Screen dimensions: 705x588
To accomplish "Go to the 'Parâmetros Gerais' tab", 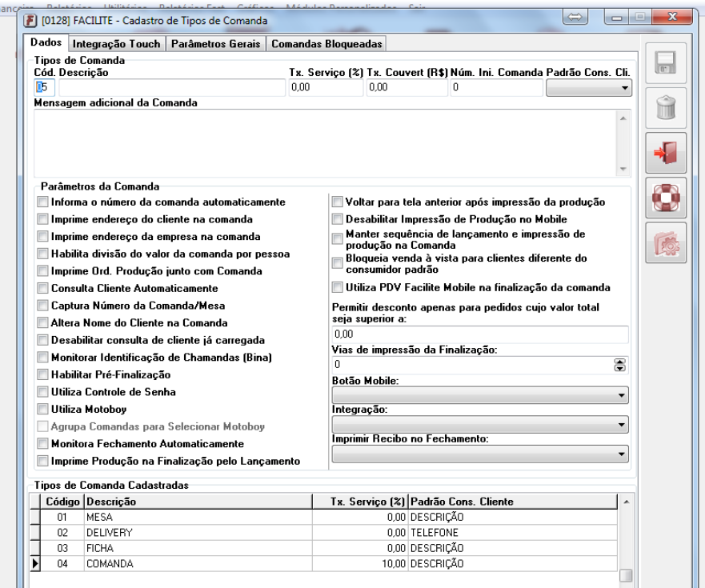I will [216, 44].
